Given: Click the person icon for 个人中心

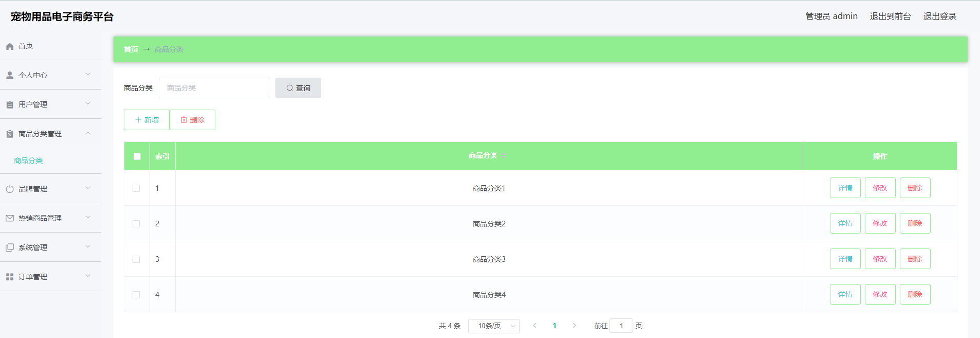Looking at the screenshot, I should point(10,75).
